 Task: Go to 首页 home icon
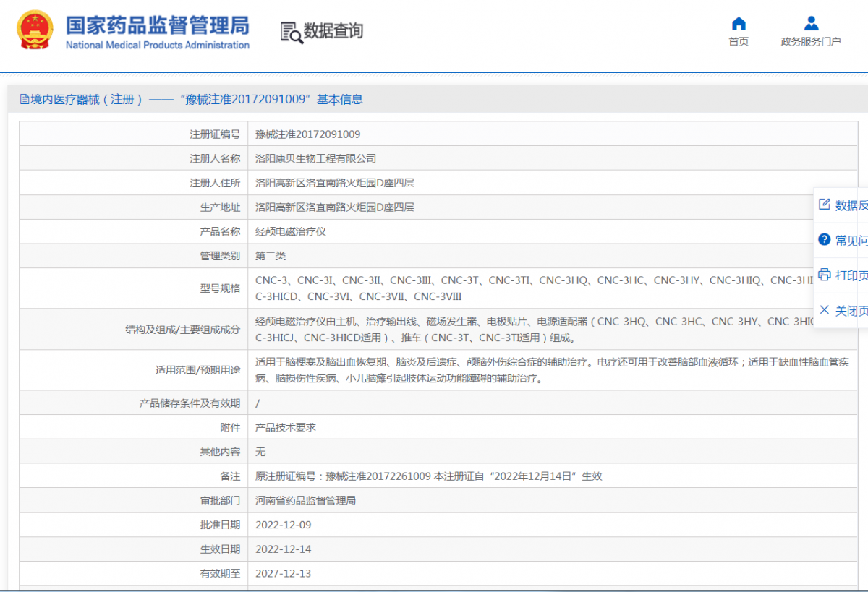point(739,23)
